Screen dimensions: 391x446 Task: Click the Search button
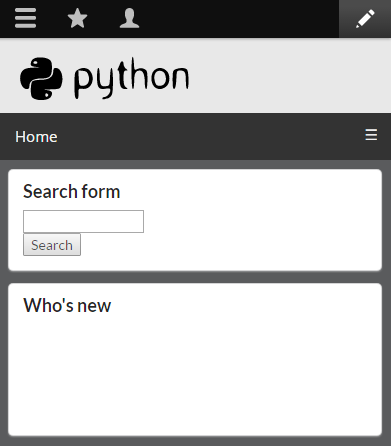52,245
